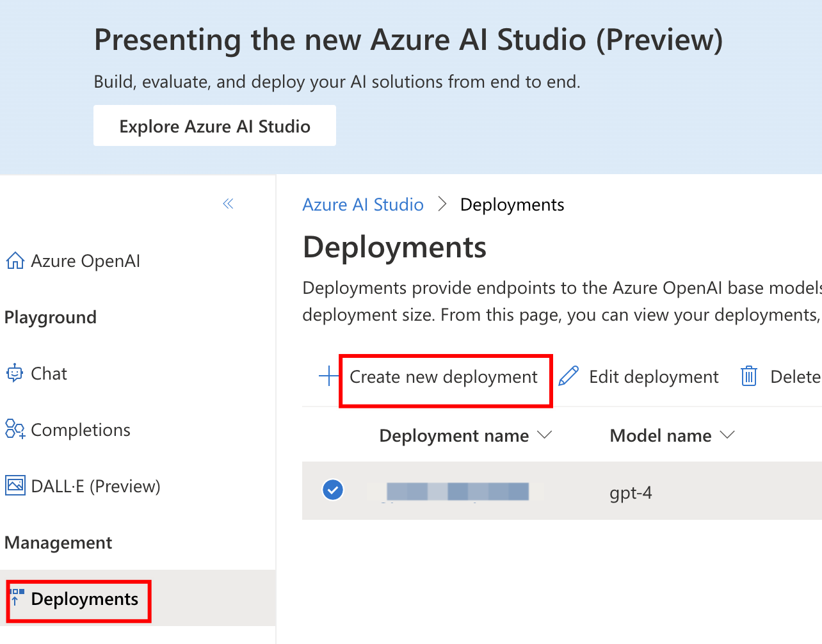
Task: Open Chat playground in sidebar
Action: 49,374
